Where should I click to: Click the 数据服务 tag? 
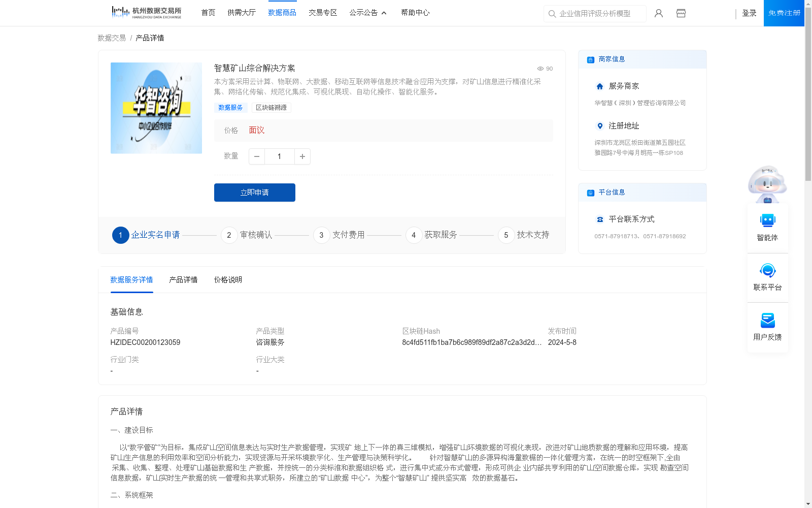point(230,108)
